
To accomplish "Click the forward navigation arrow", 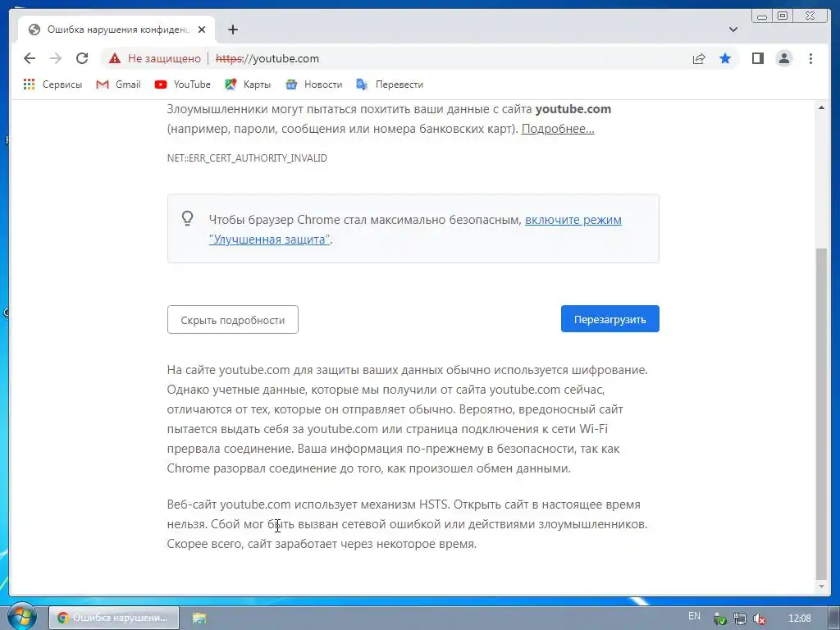I will tap(56, 58).
